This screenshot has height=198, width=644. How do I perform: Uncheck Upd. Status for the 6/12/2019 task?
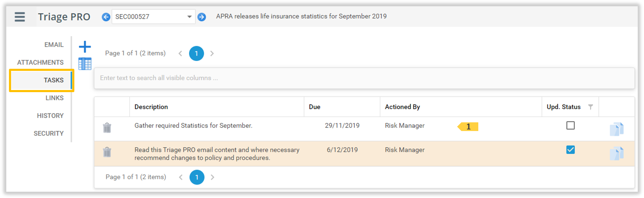(570, 150)
